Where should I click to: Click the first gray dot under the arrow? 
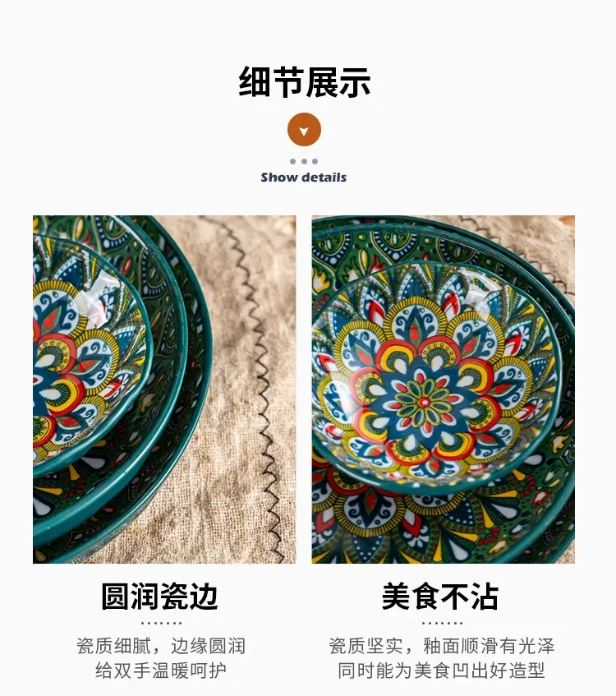tap(293, 162)
